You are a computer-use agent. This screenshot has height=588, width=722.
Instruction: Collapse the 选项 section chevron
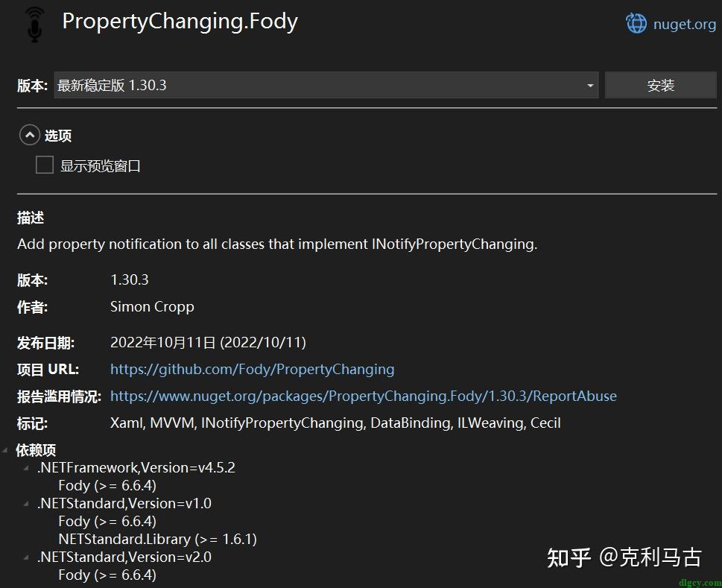29,135
